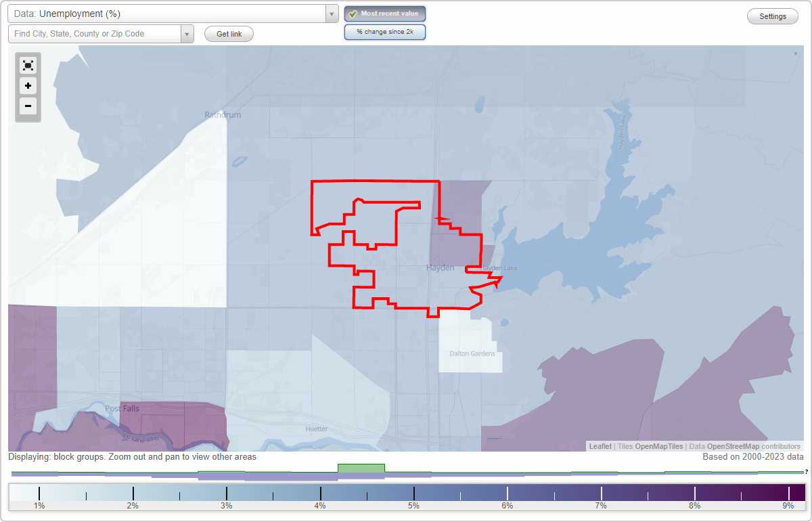The image size is (812, 522).
Task: Click the Hayden Lake town label
Action: pos(499,268)
